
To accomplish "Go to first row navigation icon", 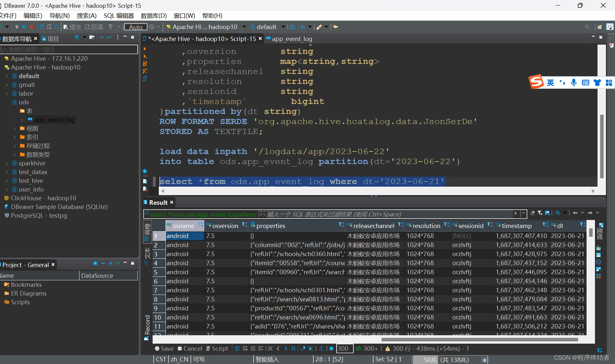I will click(270, 348).
